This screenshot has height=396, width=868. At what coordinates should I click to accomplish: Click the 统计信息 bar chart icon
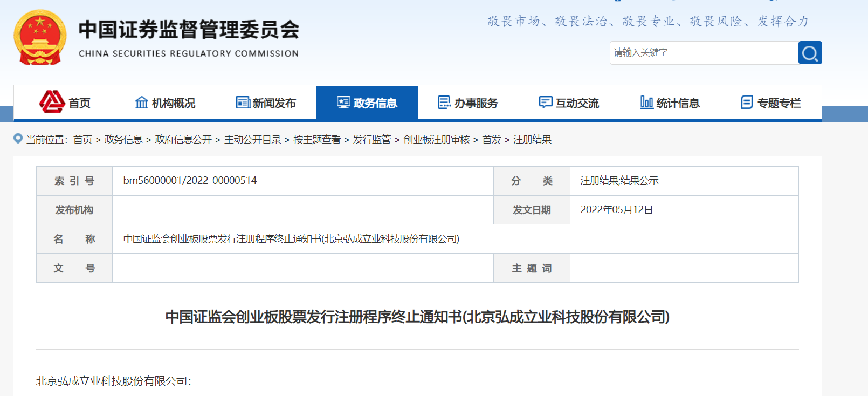(646, 103)
